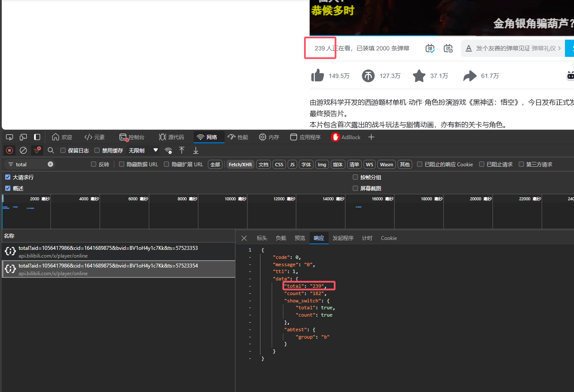
Task: Click the 'total' filter input field
Action: pyautogui.click(x=30, y=164)
